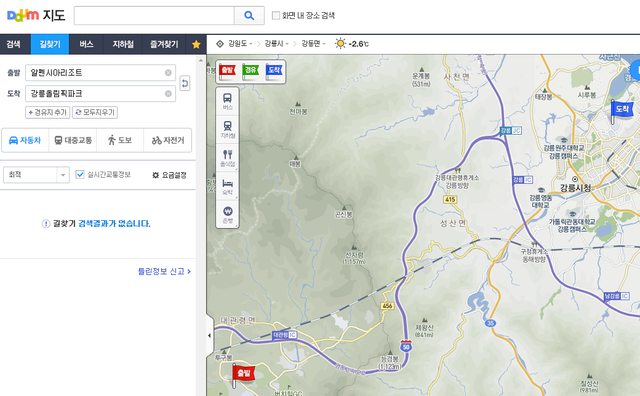Screen dimensions: 640x396
Task: Click the route 35 road shield
Action: (491, 323)
